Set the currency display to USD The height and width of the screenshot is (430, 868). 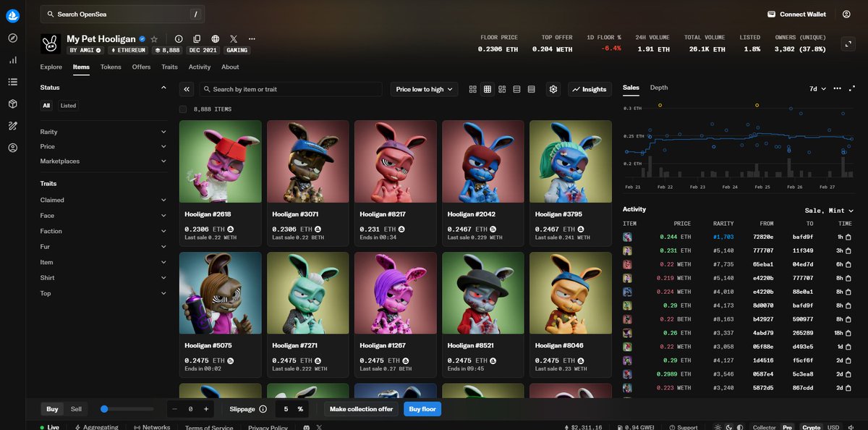(x=834, y=427)
